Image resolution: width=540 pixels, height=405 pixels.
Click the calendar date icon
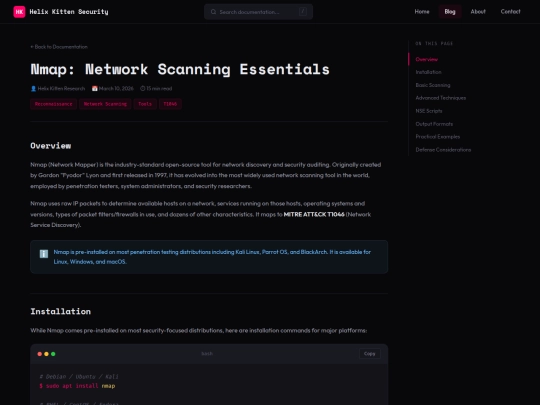point(95,89)
